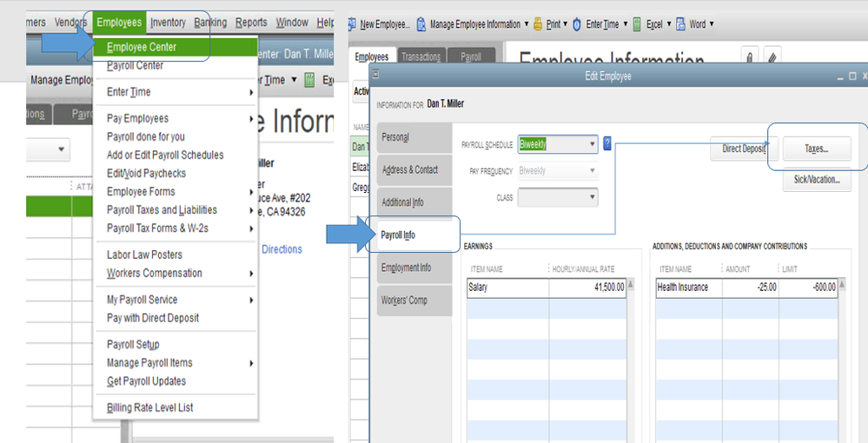The height and width of the screenshot is (443, 868).
Task: Click the Salary earnings item cell
Action: coord(508,288)
